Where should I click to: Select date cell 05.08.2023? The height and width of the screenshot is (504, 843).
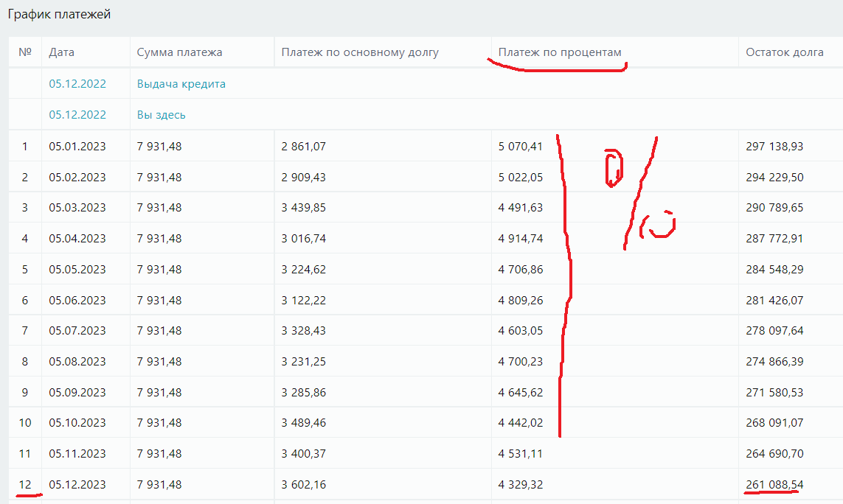coord(77,362)
